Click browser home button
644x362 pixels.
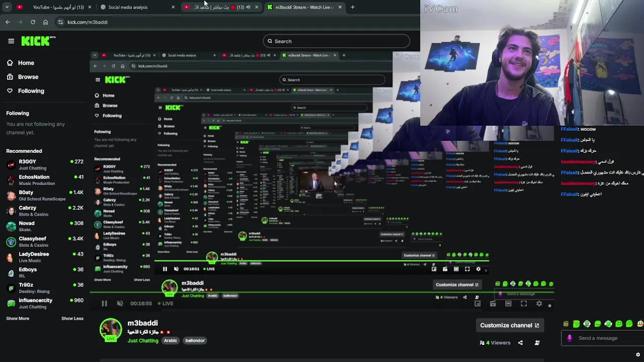coord(45,22)
